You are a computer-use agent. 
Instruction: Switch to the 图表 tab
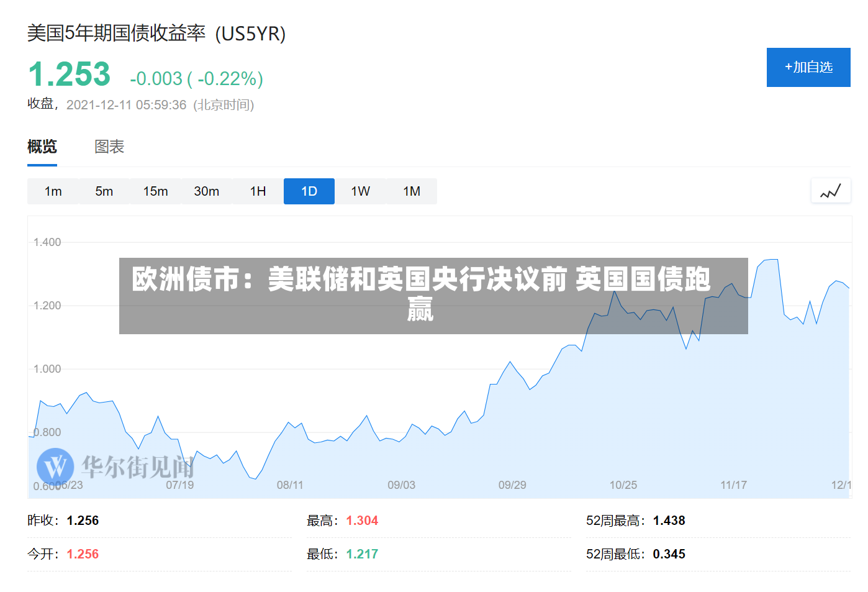[x=109, y=147]
